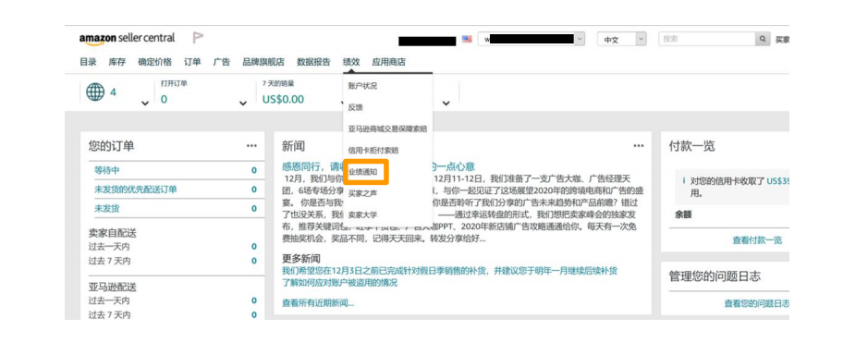Select 卖家大学 menu entry
868x355 pixels.
coord(362,214)
